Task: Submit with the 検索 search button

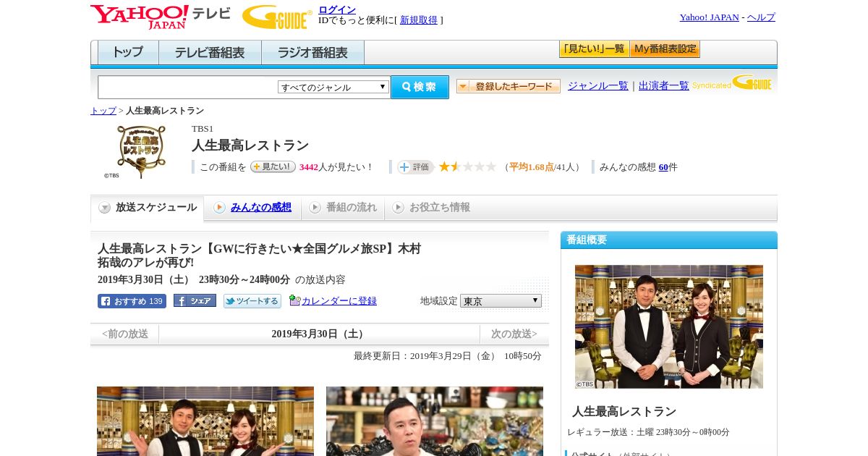Action: (x=420, y=87)
